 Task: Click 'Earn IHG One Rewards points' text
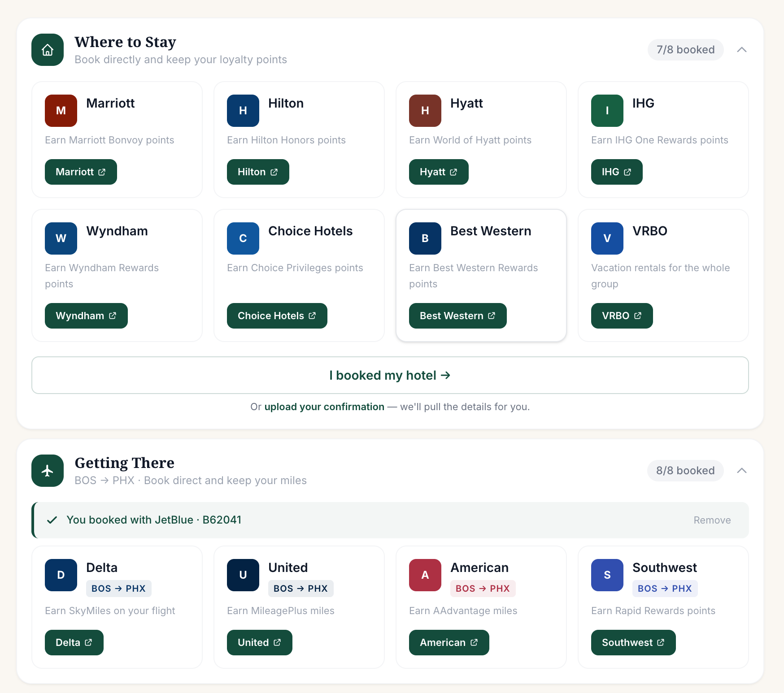[660, 140]
